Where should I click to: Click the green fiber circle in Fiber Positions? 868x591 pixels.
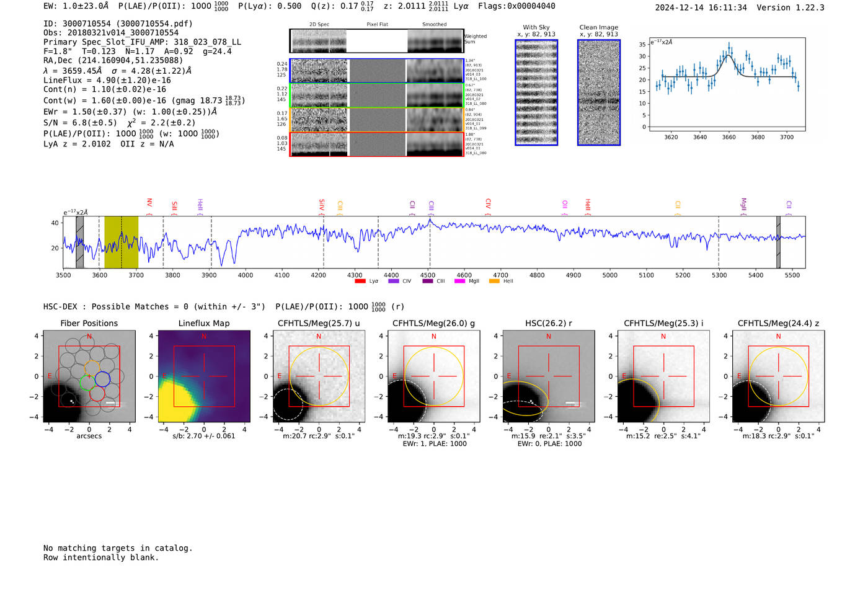coord(88,382)
